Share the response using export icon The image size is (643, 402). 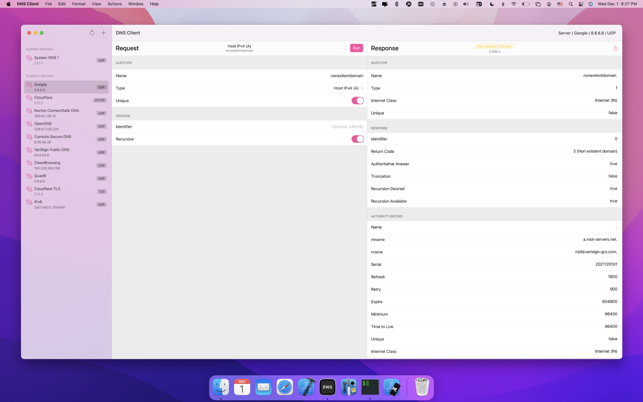(615, 48)
